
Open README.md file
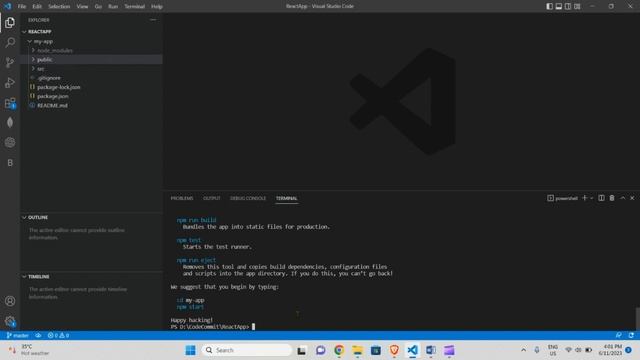92,105
